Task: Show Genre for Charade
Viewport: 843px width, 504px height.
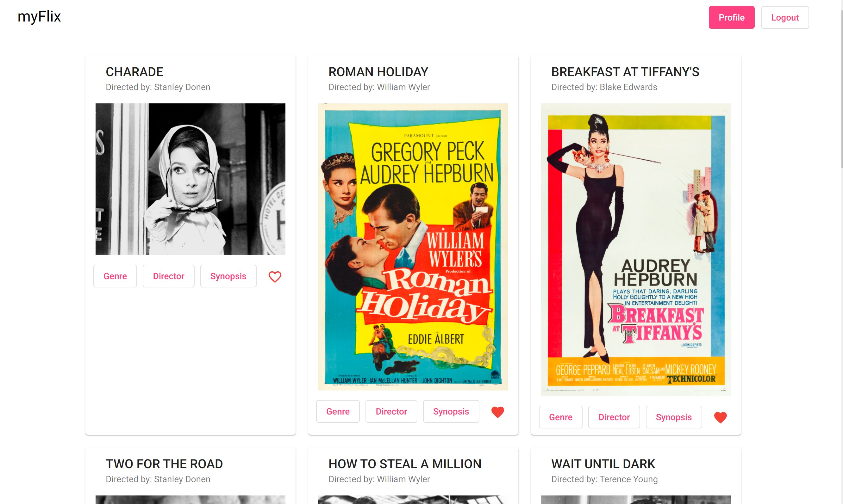Action: coord(115,276)
